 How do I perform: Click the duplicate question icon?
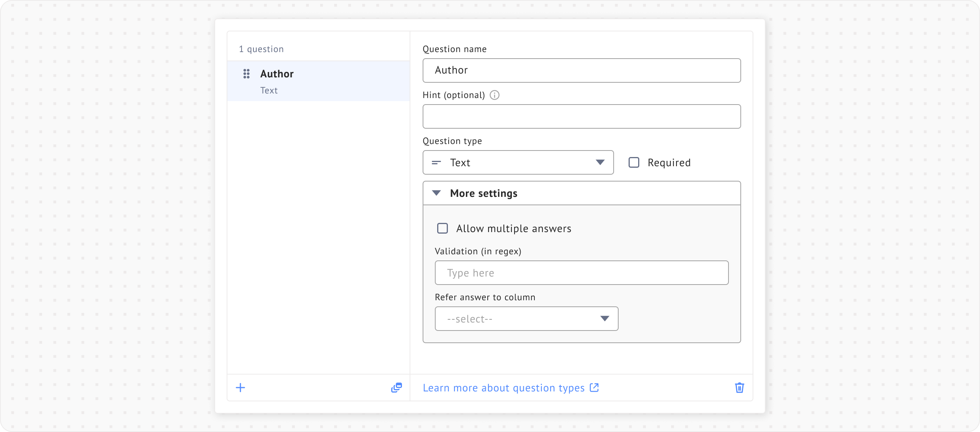(x=396, y=388)
